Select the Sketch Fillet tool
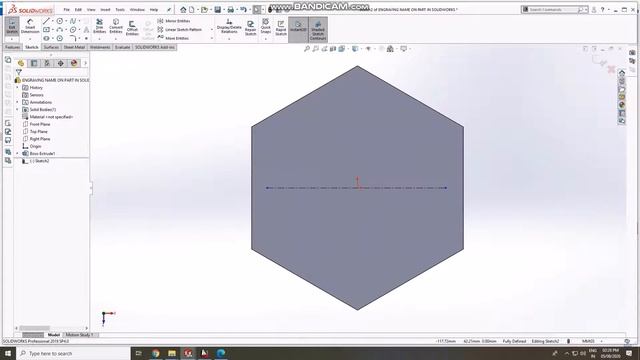This screenshot has height=360, width=640. (x=73, y=38)
